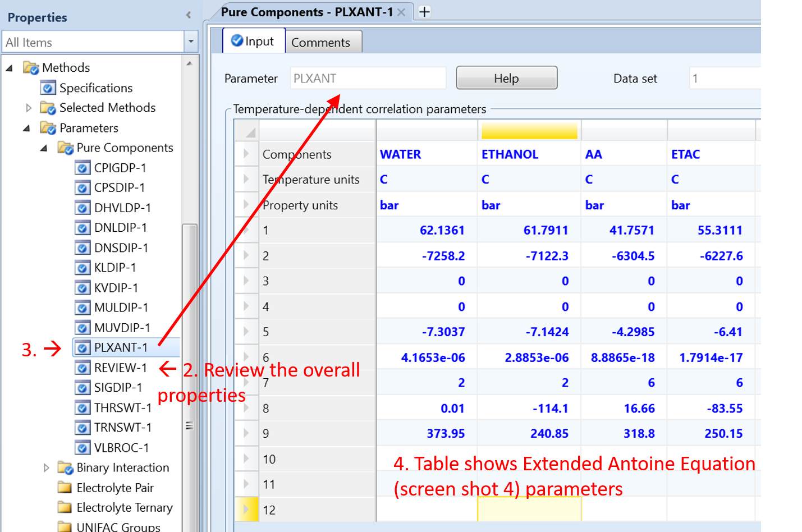
Task: Select the SIGDIP-1 form icon
Action: click(83, 387)
